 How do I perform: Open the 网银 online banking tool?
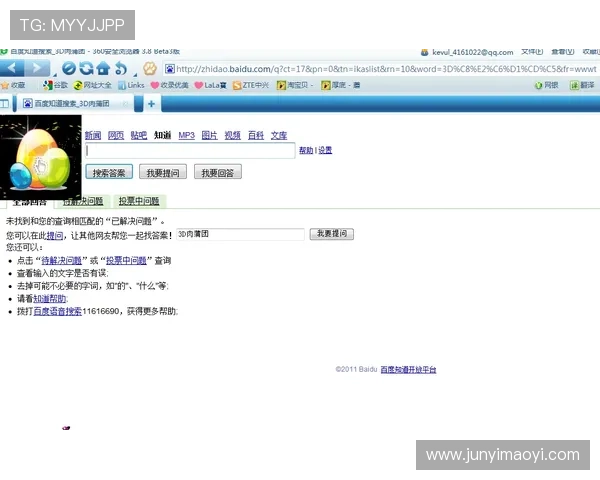[x=546, y=85]
